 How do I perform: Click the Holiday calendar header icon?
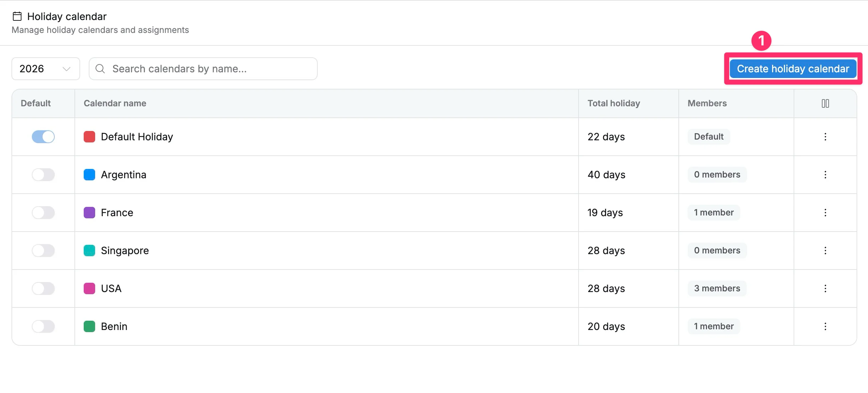click(x=17, y=16)
